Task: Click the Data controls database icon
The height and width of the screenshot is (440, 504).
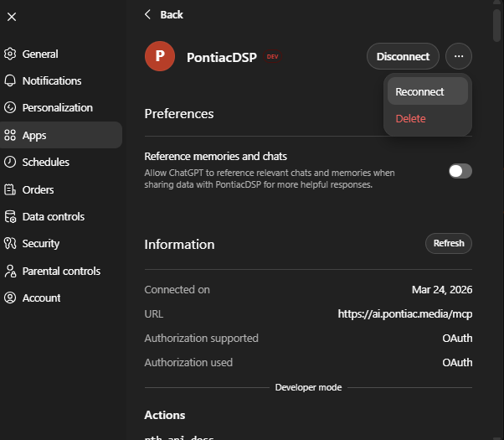Action: [x=10, y=216]
